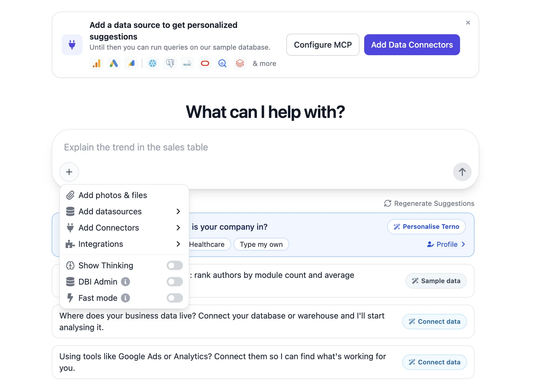Viewport: 539px width, 392px height.
Task: Choose the Oracle red oval icon
Action: (x=205, y=63)
